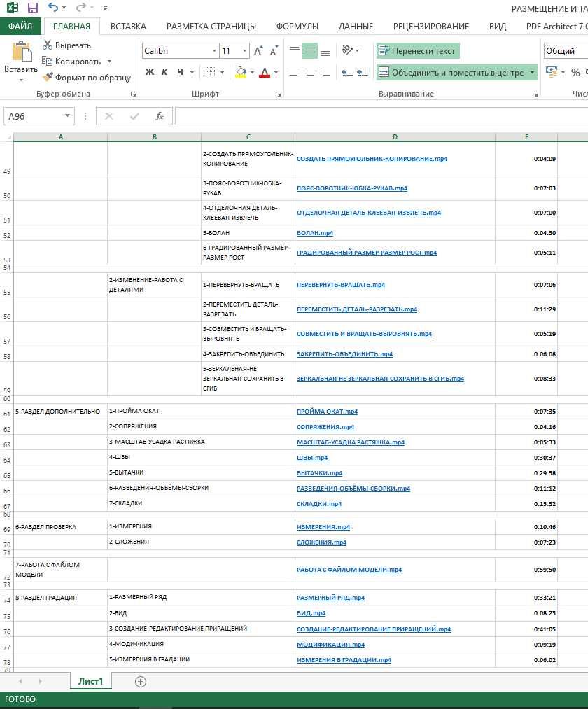Customize the quick access toolbar dropdown
This screenshot has height=709, width=588.
105,8
